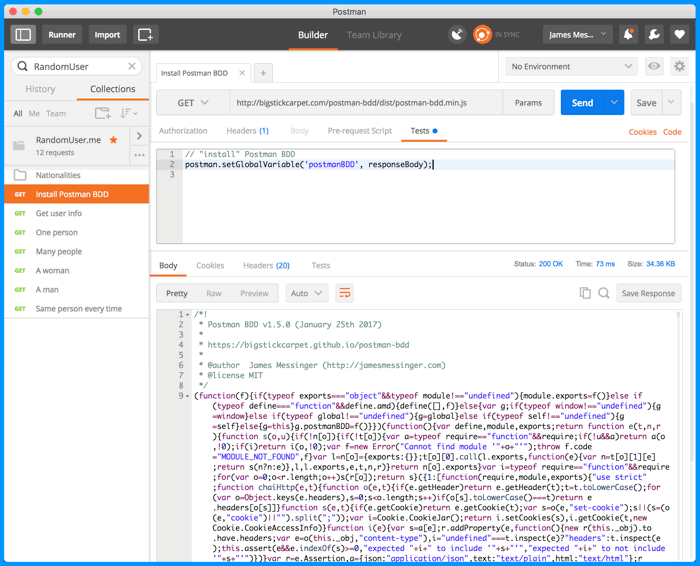This screenshot has height=566, width=700.
Task: Open a new window with the plus-window icon
Action: 145,35
